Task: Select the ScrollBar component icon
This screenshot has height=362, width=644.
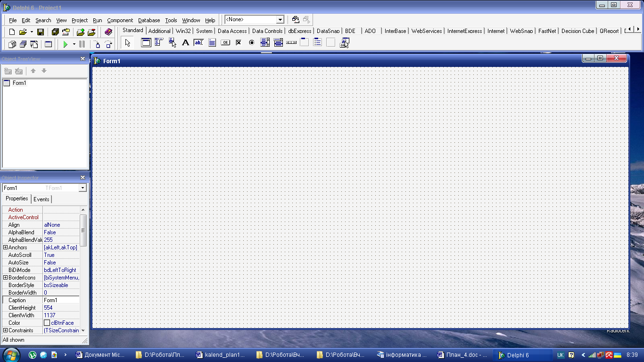Action: pos(291,43)
